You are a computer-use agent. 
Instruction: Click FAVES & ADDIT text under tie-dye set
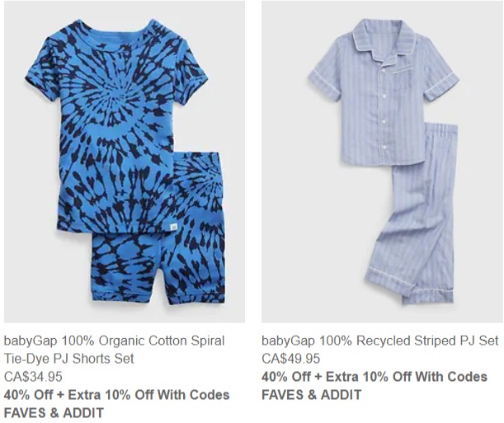tap(54, 413)
